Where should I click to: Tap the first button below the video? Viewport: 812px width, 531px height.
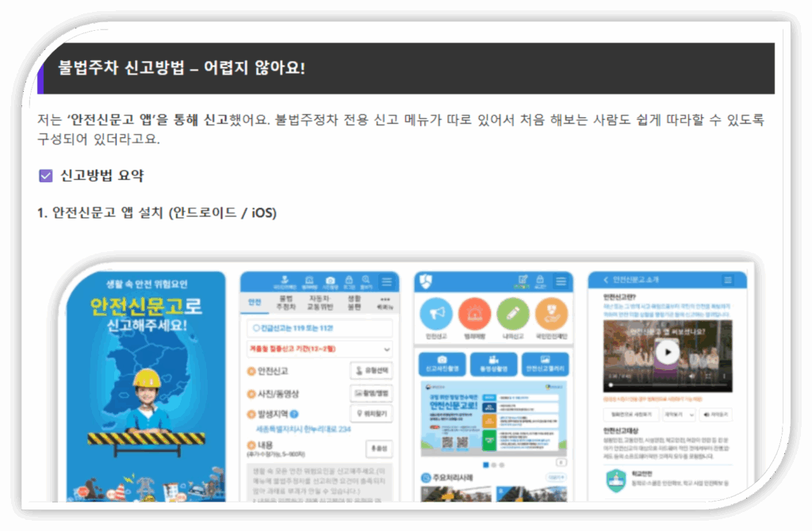(631, 414)
